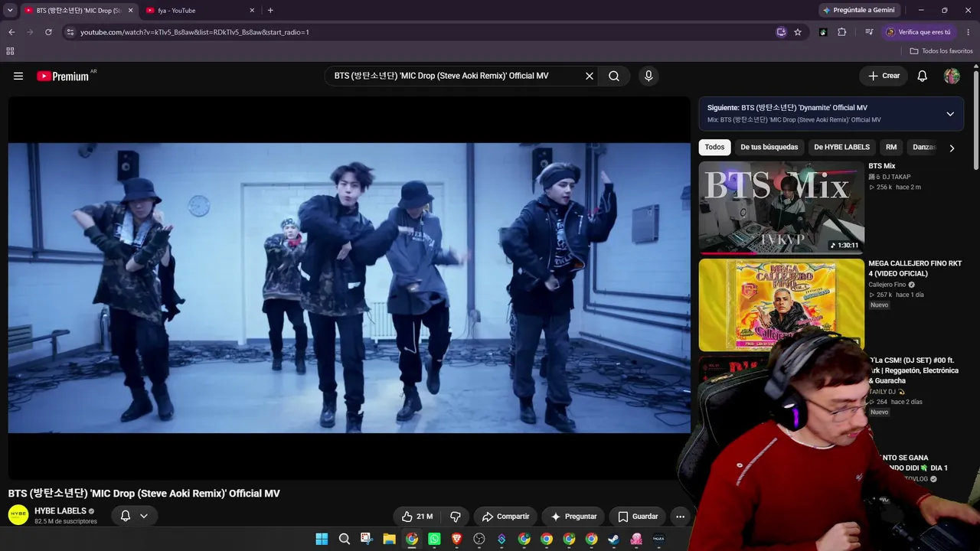980x551 pixels.
Task: Open File Explorer from the taskbar
Action: point(389,539)
